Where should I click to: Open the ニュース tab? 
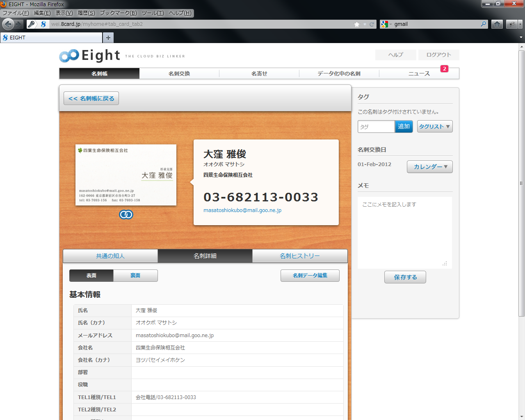coord(419,73)
